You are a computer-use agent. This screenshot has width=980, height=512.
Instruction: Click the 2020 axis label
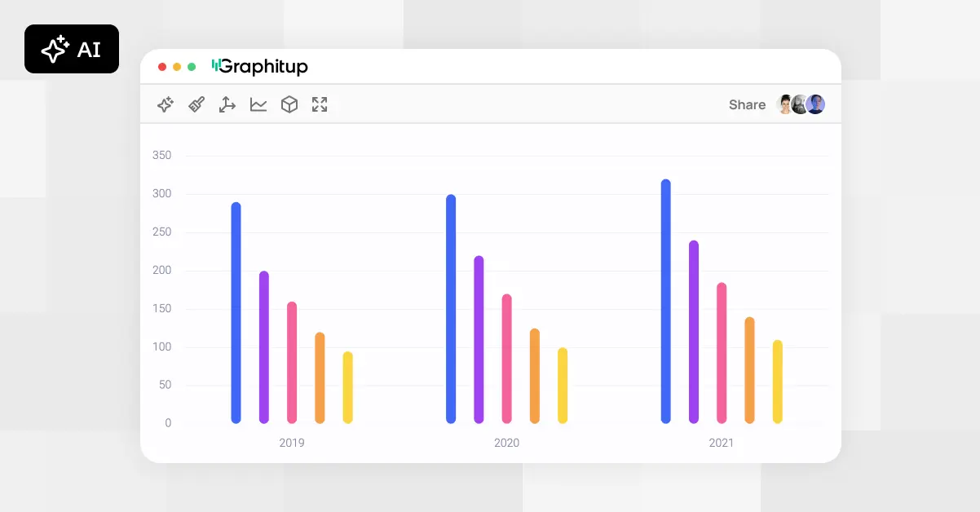[506, 443]
